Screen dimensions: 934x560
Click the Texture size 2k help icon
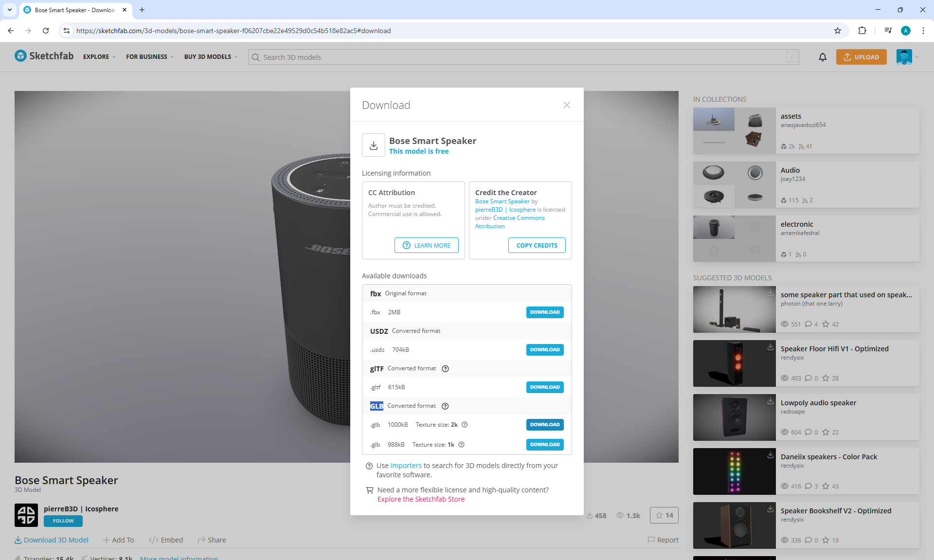click(465, 425)
